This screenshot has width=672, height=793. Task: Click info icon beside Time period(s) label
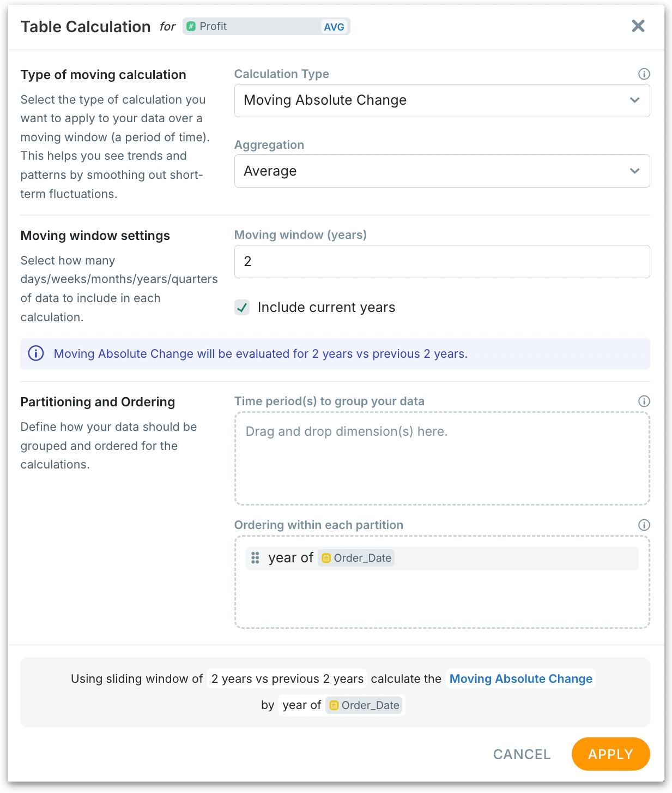(644, 401)
